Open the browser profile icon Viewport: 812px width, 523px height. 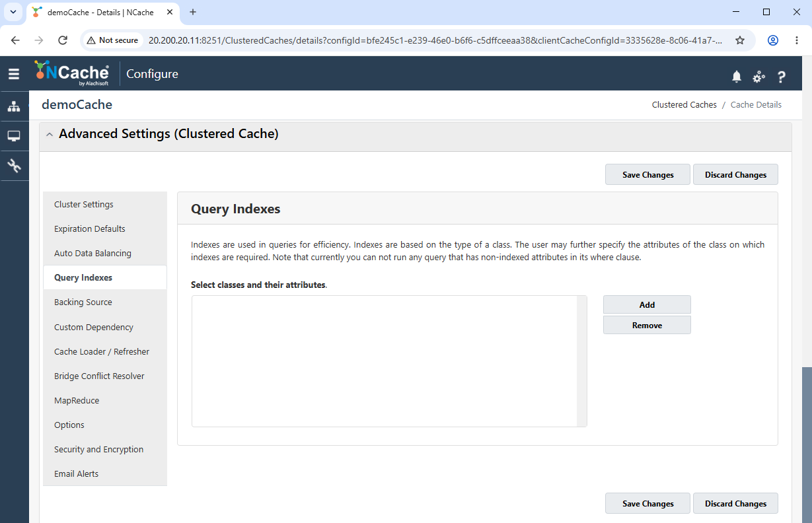click(x=772, y=40)
